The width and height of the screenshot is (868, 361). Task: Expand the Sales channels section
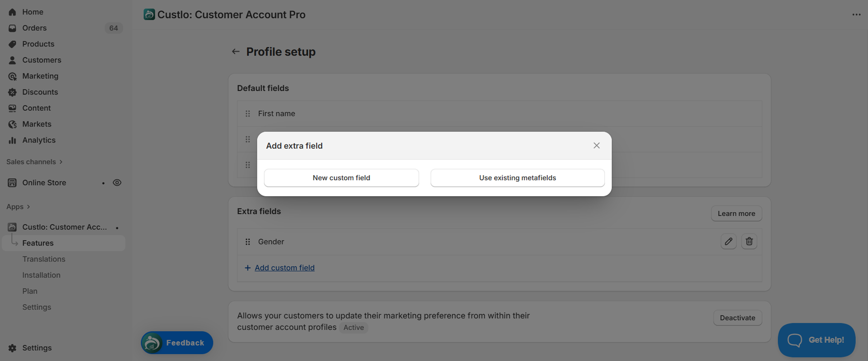click(x=34, y=162)
